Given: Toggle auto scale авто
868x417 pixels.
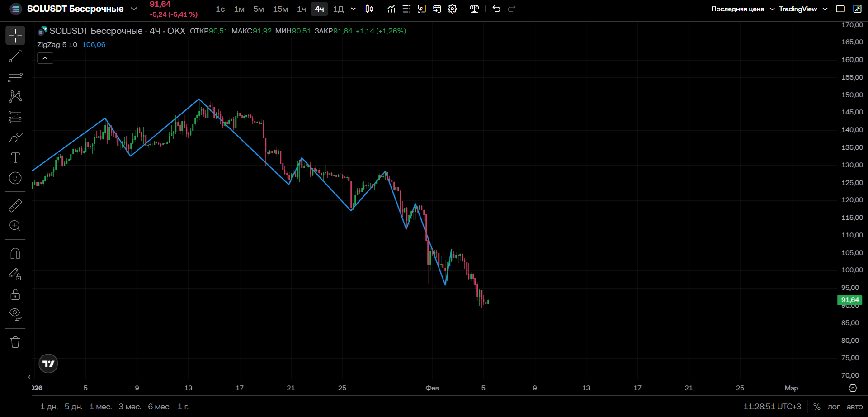Looking at the screenshot, I should (854, 407).
